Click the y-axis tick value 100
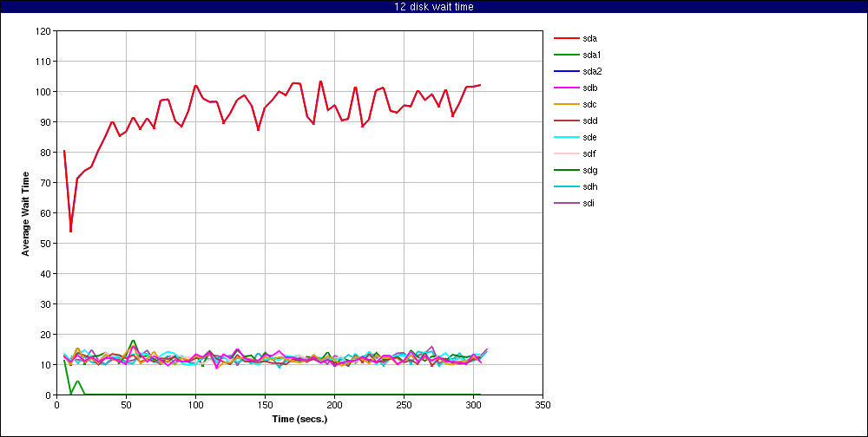 point(44,91)
